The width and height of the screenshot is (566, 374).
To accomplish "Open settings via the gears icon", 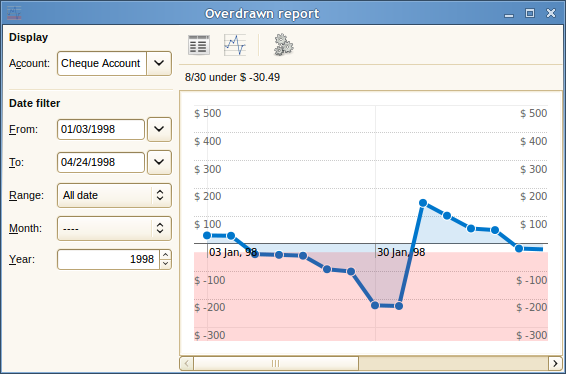I will tap(284, 45).
